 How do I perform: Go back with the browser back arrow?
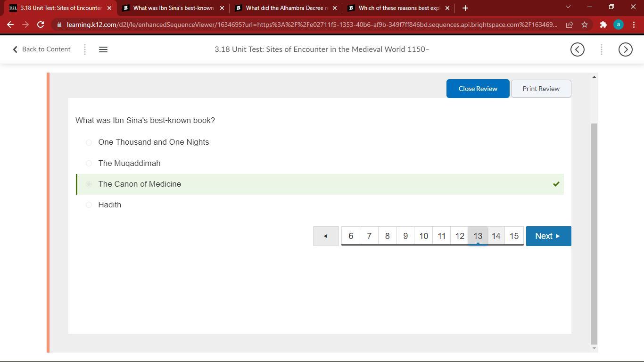click(x=10, y=25)
